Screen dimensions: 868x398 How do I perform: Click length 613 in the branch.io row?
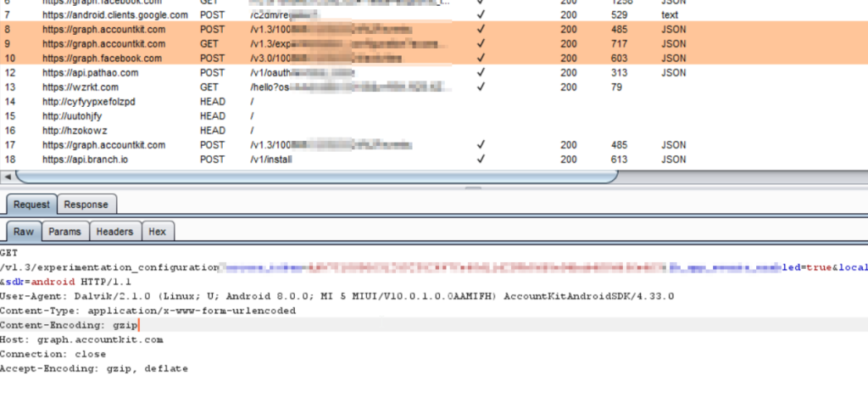pos(620,160)
